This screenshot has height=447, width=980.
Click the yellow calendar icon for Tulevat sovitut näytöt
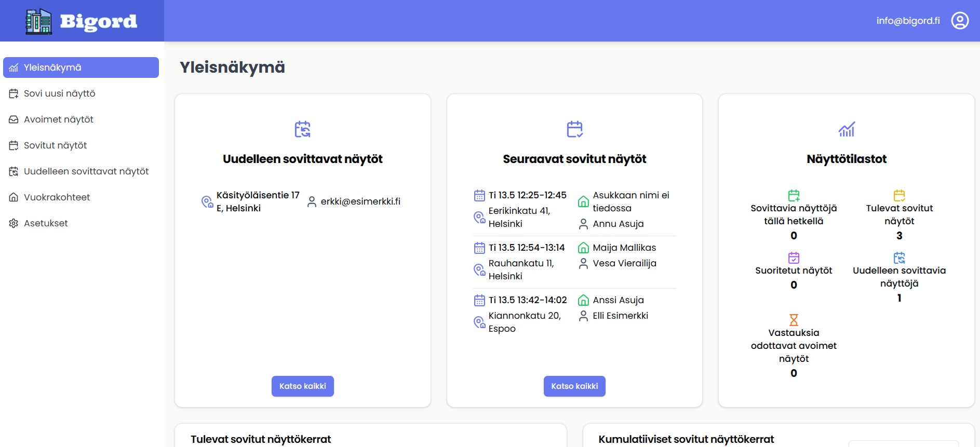tap(899, 195)
